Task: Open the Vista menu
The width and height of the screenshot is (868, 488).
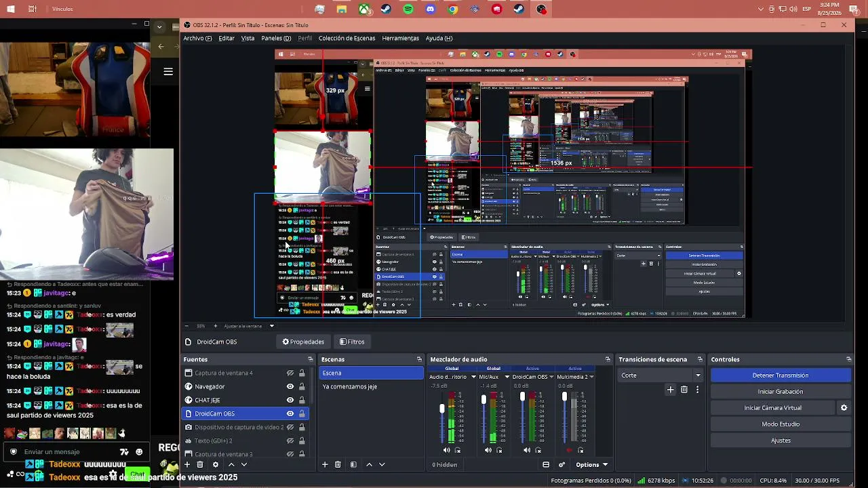Action: click(x=248, y=38)
